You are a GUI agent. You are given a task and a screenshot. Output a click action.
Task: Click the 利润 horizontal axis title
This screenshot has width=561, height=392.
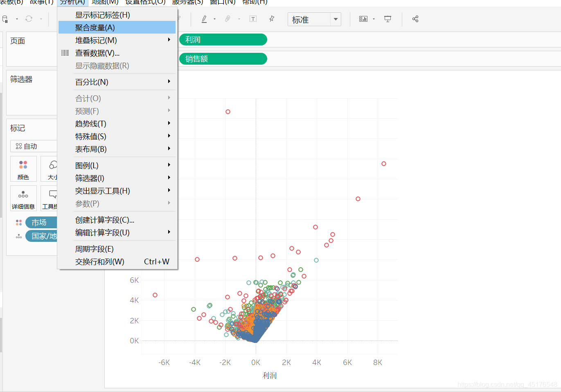tap(270, 375)
